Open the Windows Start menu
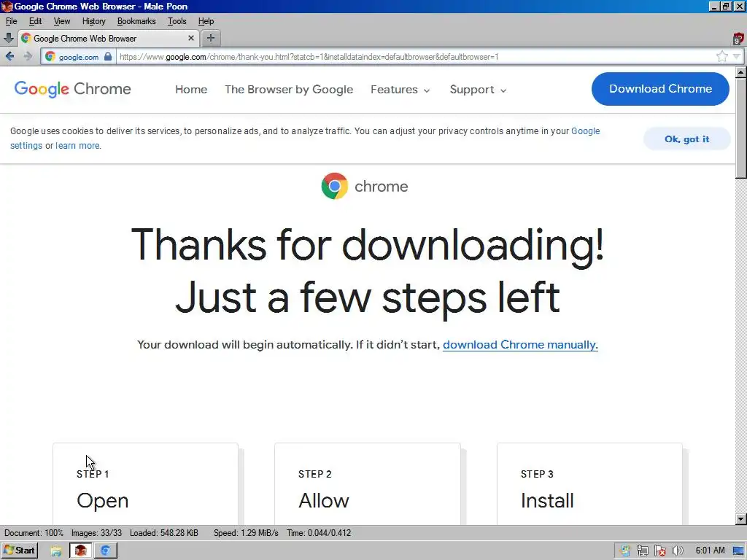The width and height of the screenshot is (747, 560). (x=19, y=551)
